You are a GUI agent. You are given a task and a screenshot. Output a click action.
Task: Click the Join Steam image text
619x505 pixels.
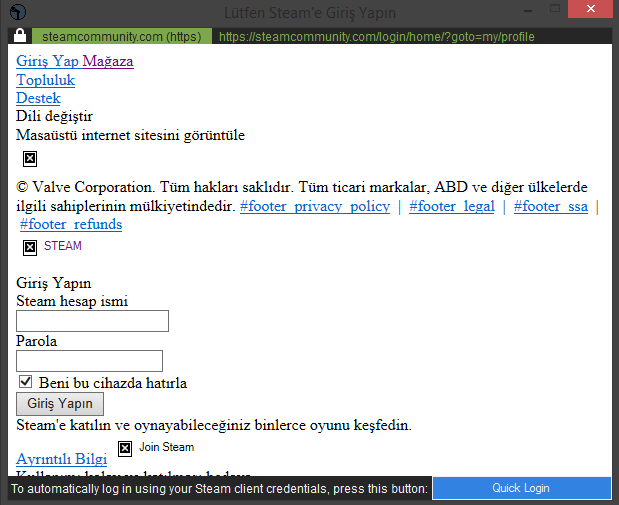167,447
